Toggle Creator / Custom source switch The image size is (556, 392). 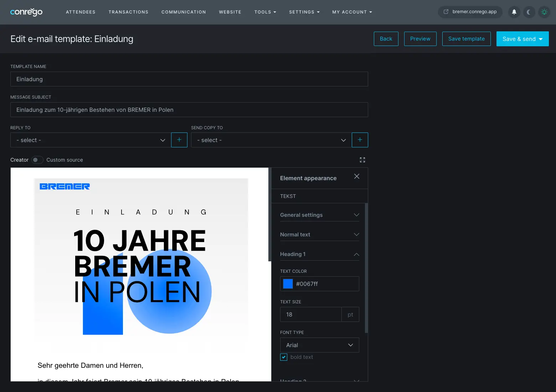pos(37,160)
